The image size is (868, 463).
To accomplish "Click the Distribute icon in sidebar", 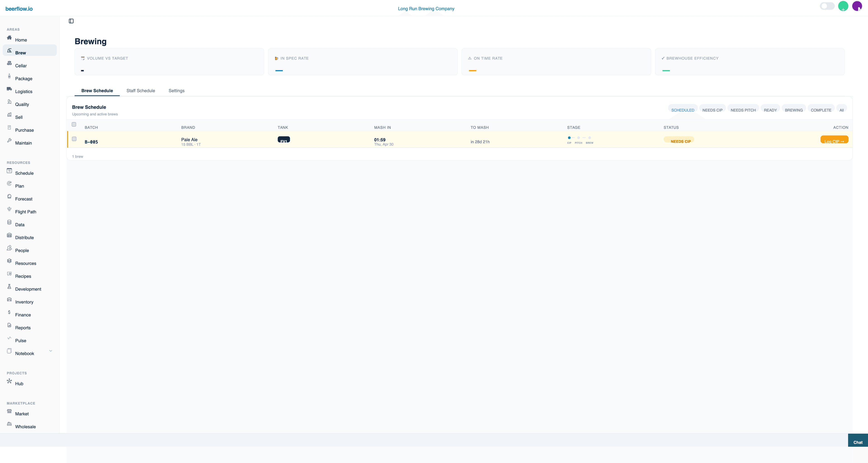I will [9, 235].
